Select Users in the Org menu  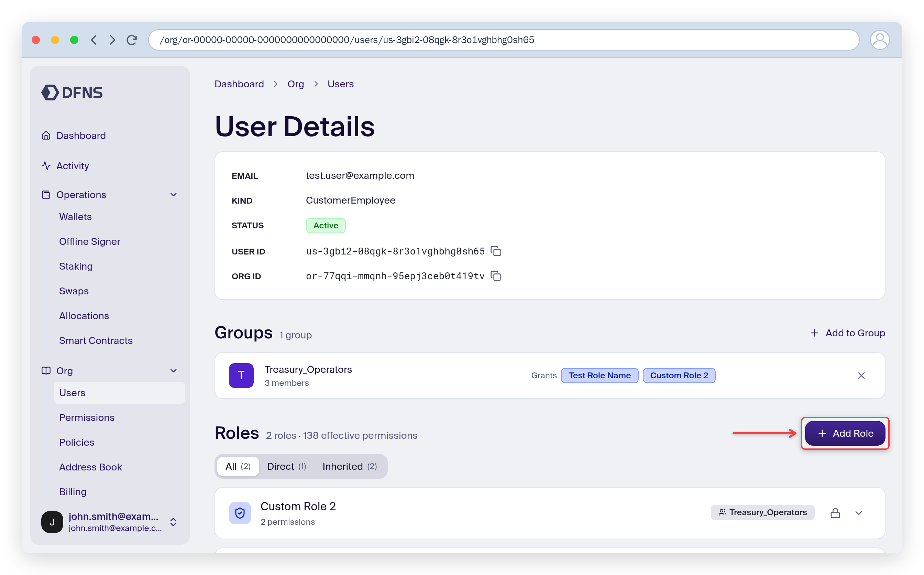click(119, 393)
